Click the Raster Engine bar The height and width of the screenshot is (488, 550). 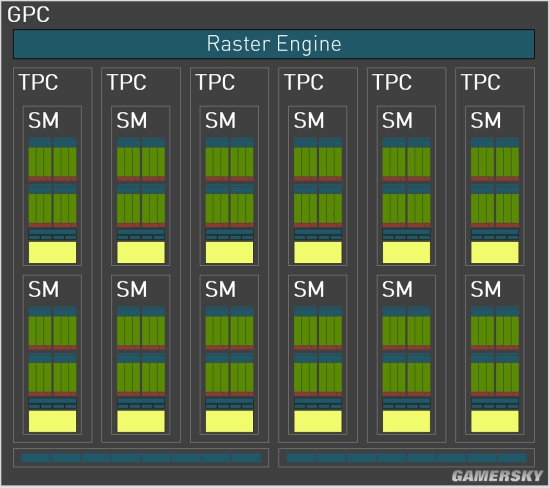(x=274, y=44)
